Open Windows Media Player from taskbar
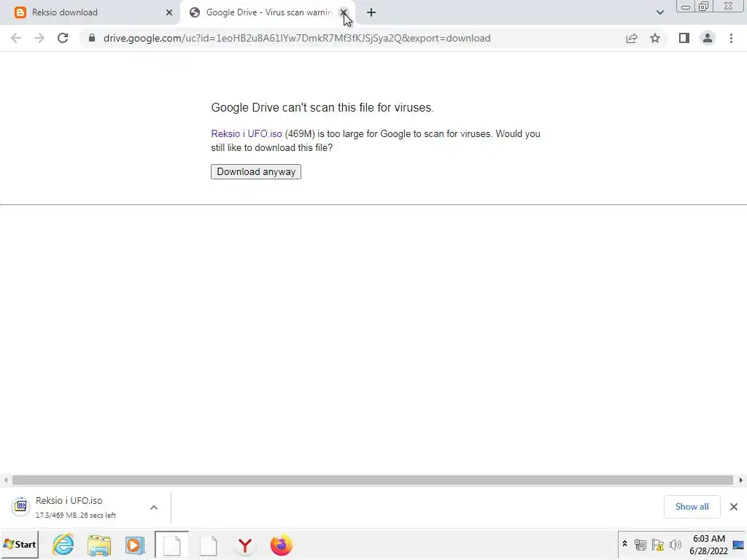747x560 pixels. [x=135, y=545]
